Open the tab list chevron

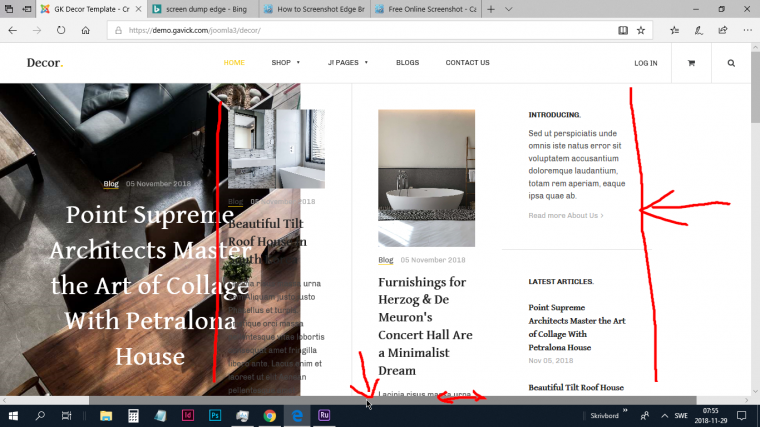tap(508, 9)
